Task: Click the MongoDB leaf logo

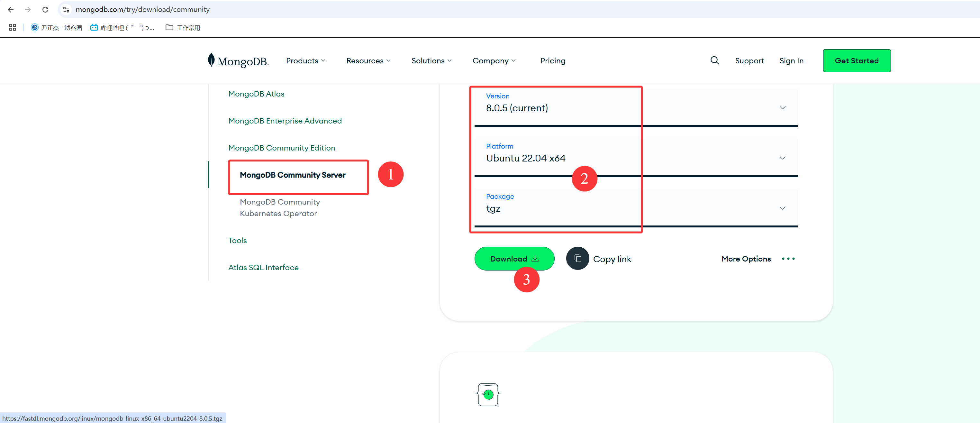Action: tap(211, 60)
